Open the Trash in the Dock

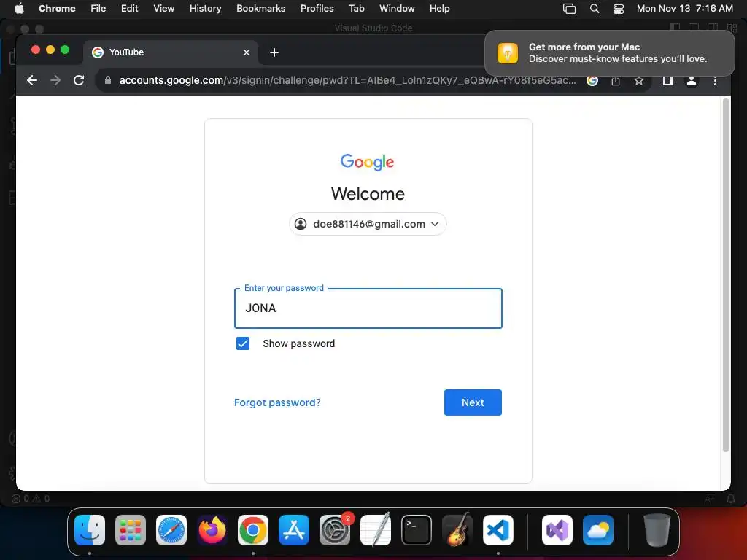[x=657, y=530]
